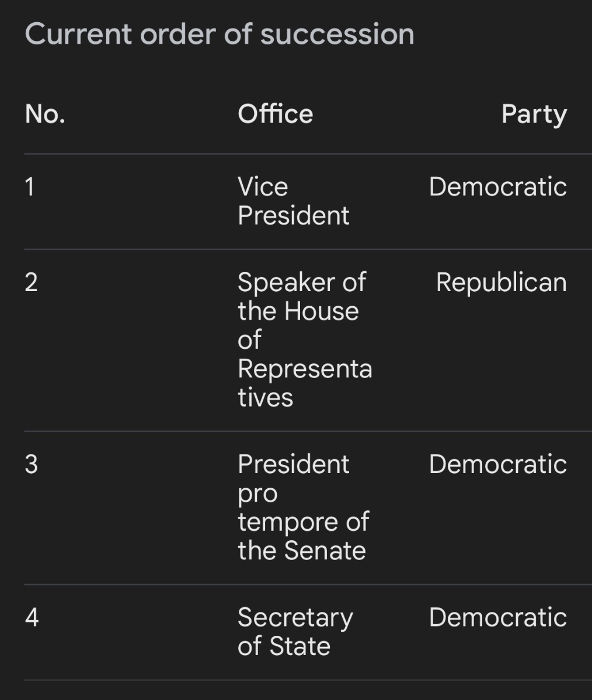The height and width of the screenshot is (700, 592).
Task: Click row number 1 in the table
Action: pos(30,187)
